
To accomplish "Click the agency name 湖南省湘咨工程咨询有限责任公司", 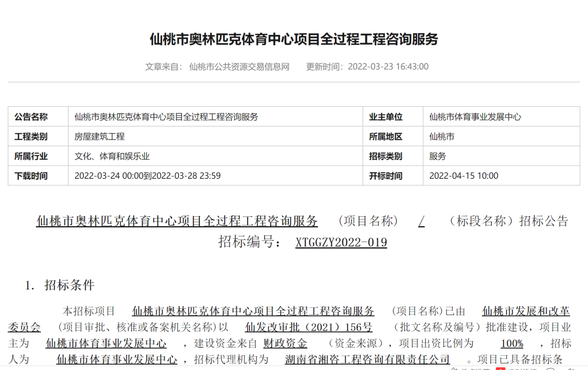I will click(367, 360).
